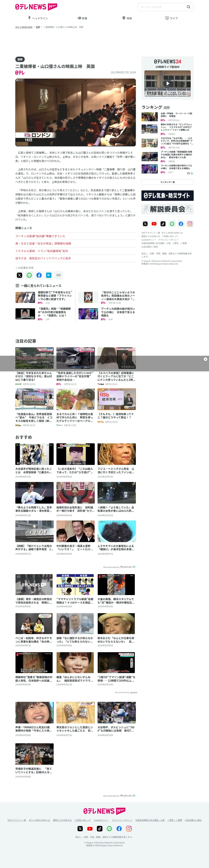The width and height of the screenshot is (209, 868).
Task: Open the footer Cookieポリシー link
Action: [101, 820]
